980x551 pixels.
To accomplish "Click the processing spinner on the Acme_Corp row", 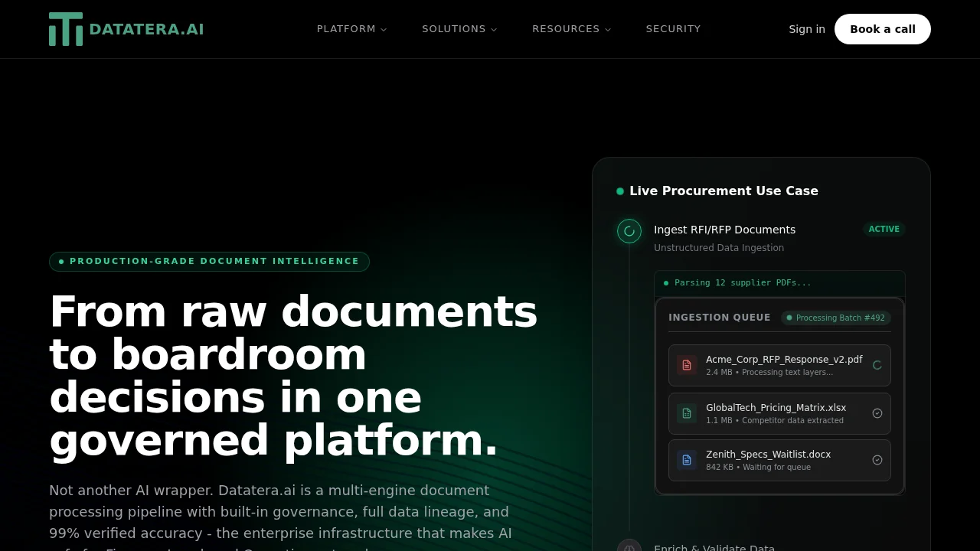I will [x=877, y=365].
